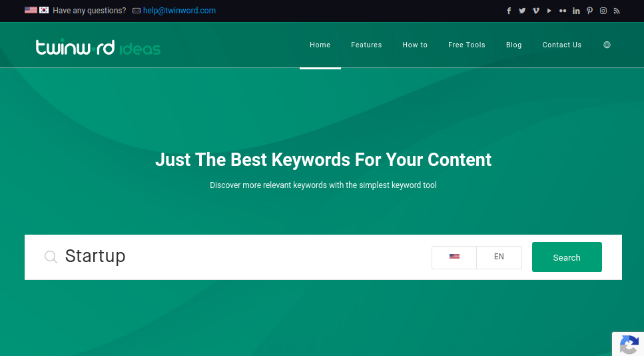Viewport: 644px width, 356px height.
Task: Click the 'Just The Best Keywords' headline
Action: pyautogui.click(x=323, y=159)
